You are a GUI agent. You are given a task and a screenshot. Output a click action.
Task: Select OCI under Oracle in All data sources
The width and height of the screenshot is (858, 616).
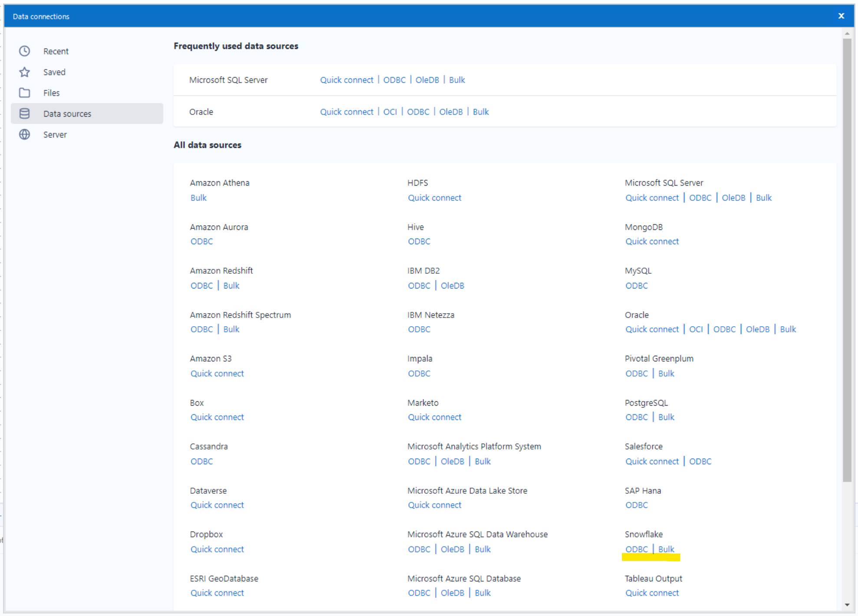696,329
